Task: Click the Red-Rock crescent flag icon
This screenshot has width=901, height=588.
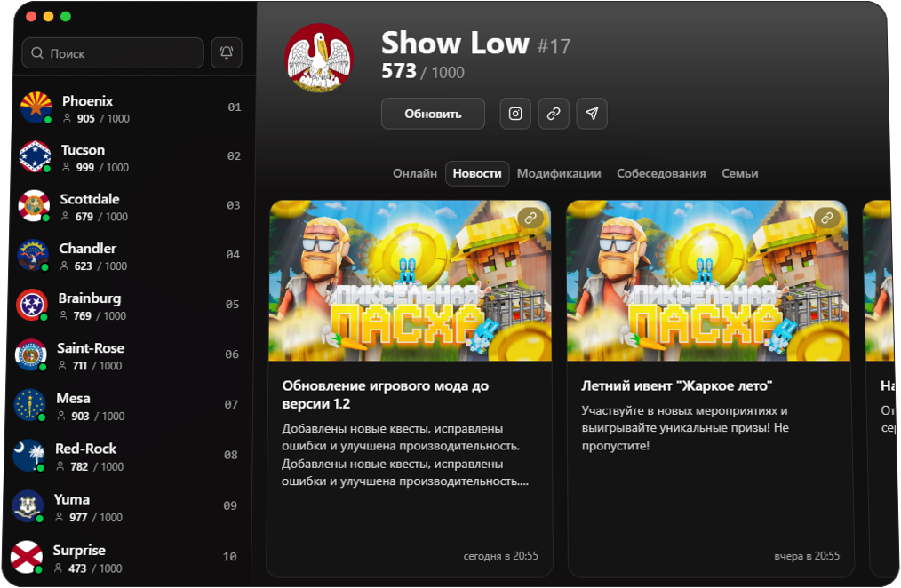Action: 28,456
